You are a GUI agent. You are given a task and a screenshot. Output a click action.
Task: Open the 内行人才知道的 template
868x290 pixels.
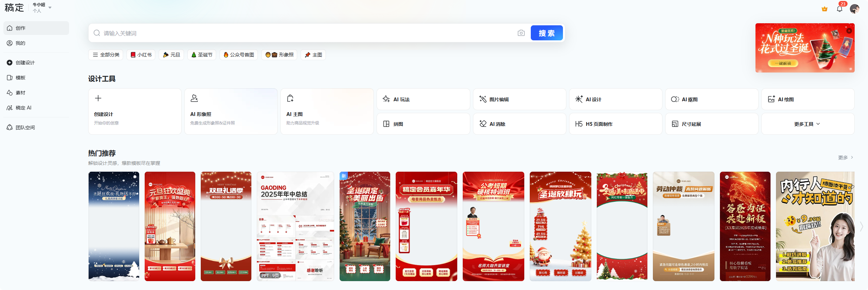[x=815, y=226]
